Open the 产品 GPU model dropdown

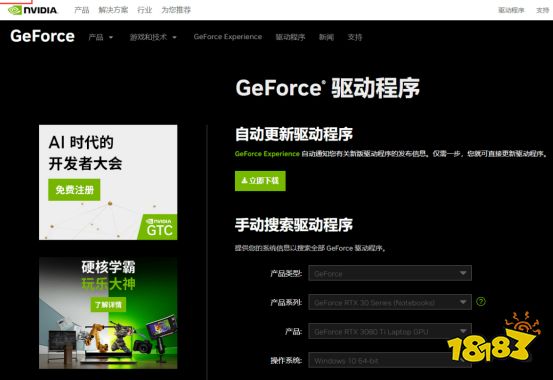click(x=390, y=331)
